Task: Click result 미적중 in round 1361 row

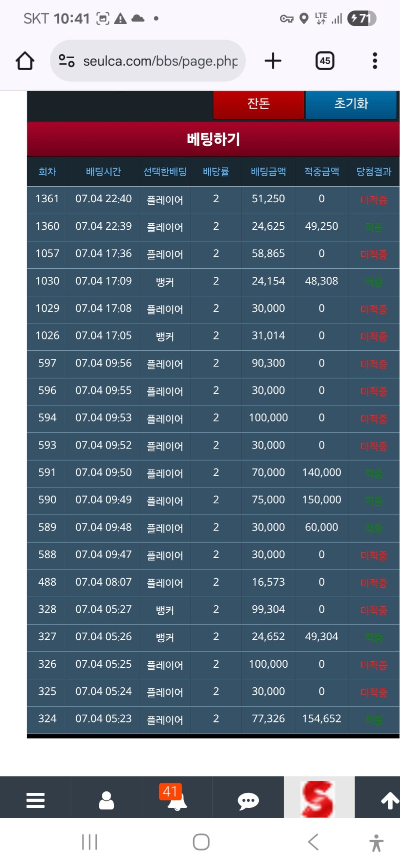Action: (x=374, y=200)
